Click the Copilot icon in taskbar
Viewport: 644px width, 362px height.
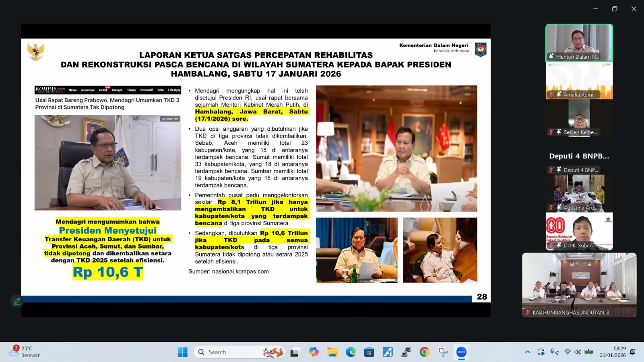[314, 352]
